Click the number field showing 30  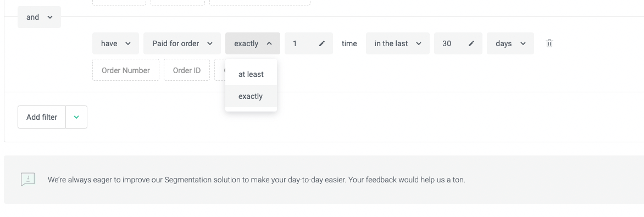point(458,43)
